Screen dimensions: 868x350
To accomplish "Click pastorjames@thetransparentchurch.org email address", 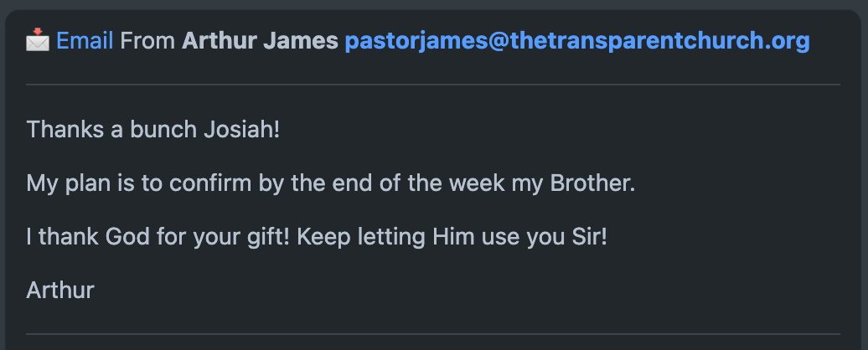I will [577, 41].
